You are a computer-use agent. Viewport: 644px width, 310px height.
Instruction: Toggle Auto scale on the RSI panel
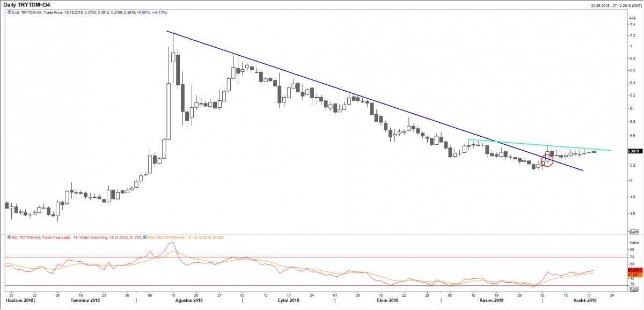pos(633,292)
